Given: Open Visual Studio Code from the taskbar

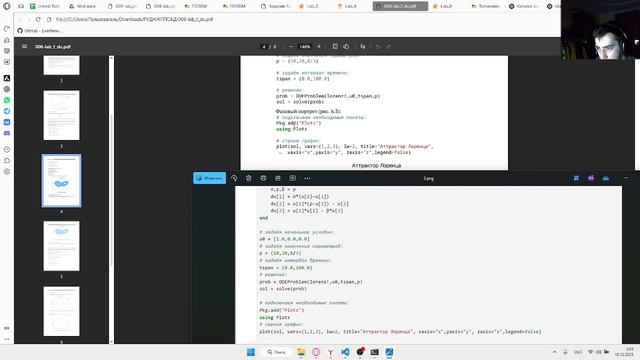Looking at the screenshot, I should [x=345, y=352].
